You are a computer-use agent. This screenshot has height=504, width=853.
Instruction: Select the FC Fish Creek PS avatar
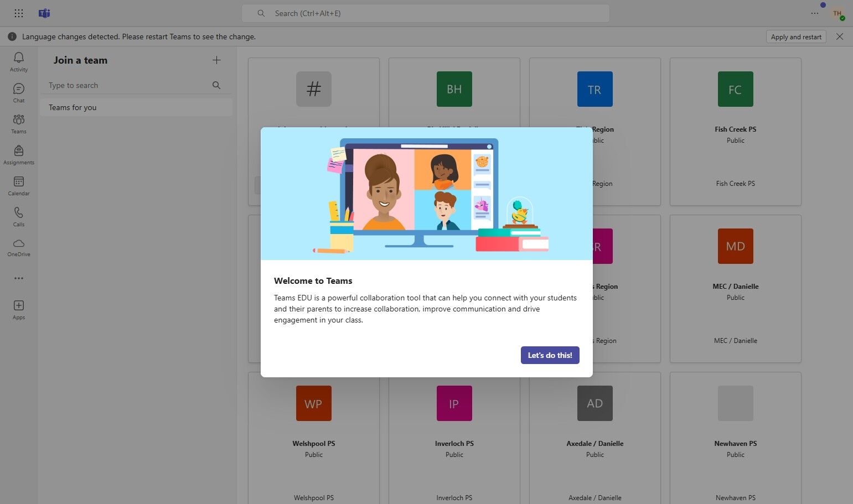(x=736, y=89)
